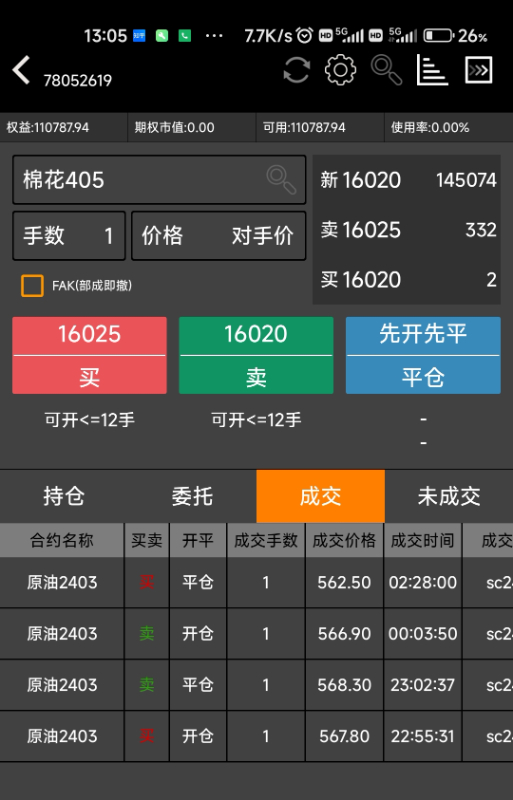Switch to 持仓 tab
The image size is (513, 800).
tap(64, 496)
